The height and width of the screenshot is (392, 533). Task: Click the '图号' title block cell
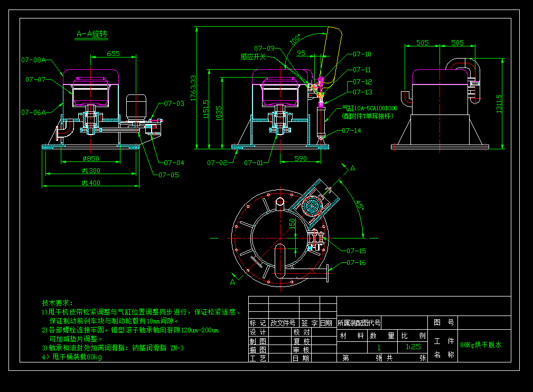point(444,322)
